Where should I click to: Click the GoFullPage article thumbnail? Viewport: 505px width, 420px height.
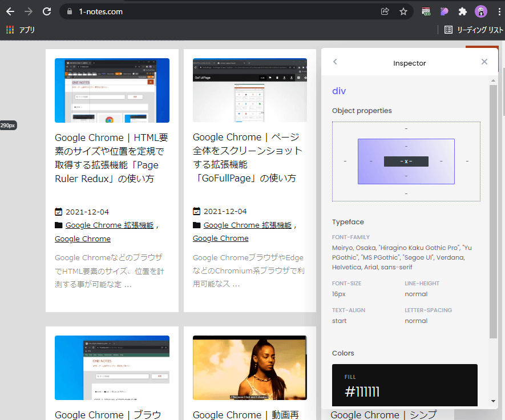click(249, 90)
